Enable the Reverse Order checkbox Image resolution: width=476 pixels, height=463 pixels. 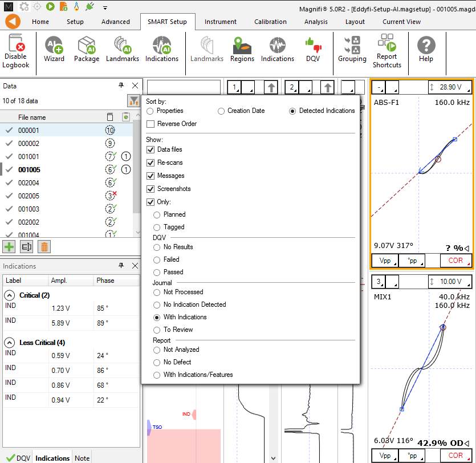point(151,124)
